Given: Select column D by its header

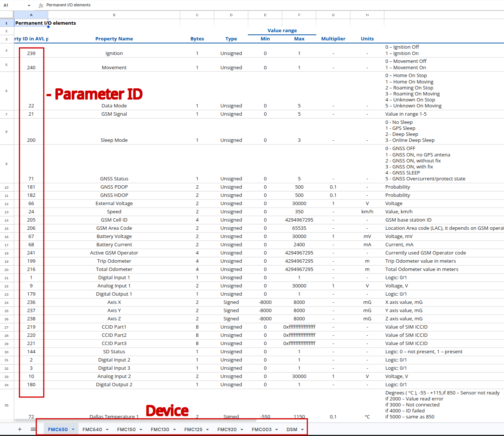Looking at the screenshot, I should pos(231,15).
